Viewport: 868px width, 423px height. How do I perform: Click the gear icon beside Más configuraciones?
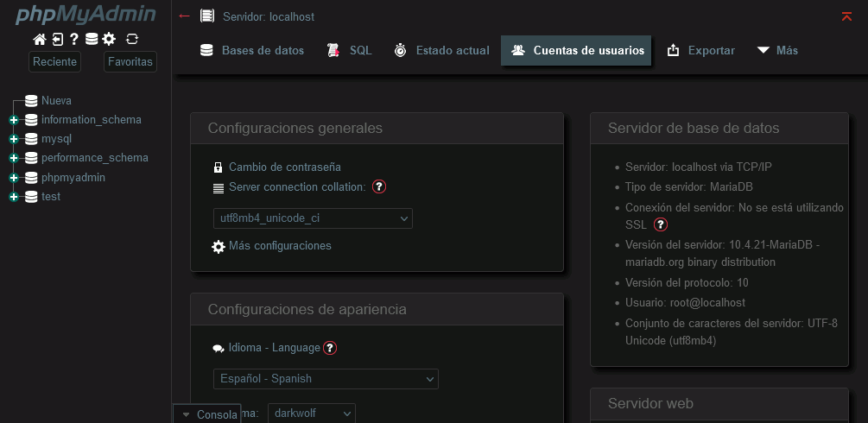pos(219,246)
